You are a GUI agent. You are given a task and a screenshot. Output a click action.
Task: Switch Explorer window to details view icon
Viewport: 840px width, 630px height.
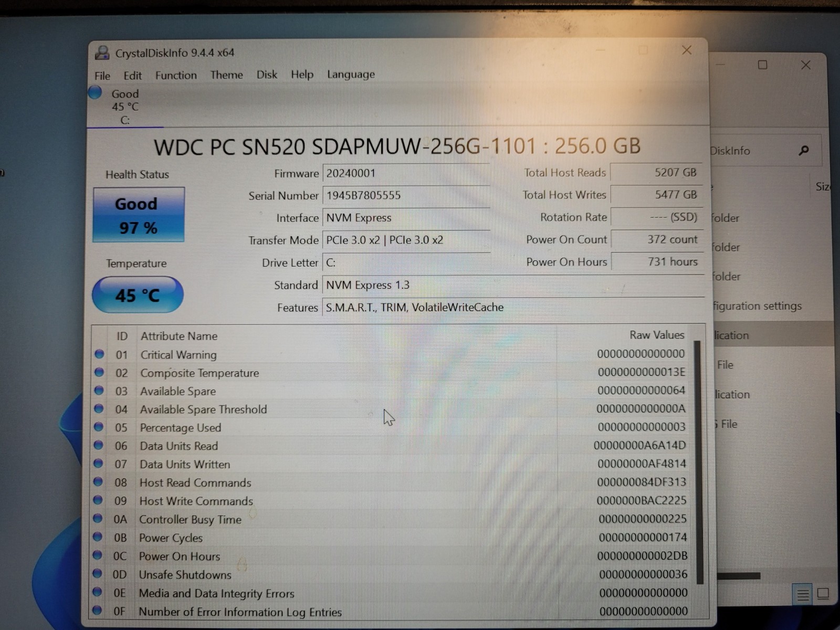pyautogui.click(x=803, y=594)
